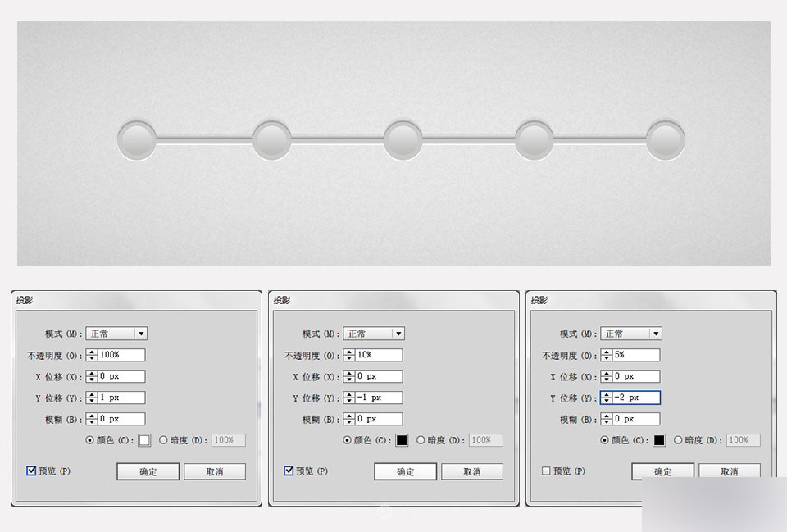787x532 pixels.
Task: Click the X 位移 stepper in the 10% opacity dialog
Action: (x=349, y=376)
